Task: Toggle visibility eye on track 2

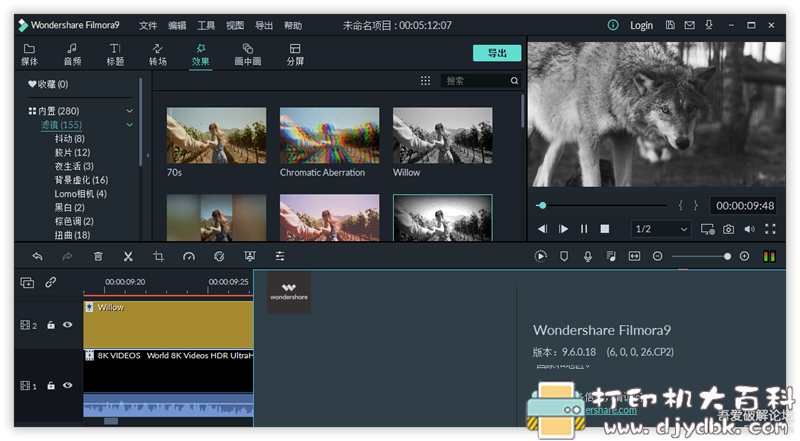Action: point(67,325)
